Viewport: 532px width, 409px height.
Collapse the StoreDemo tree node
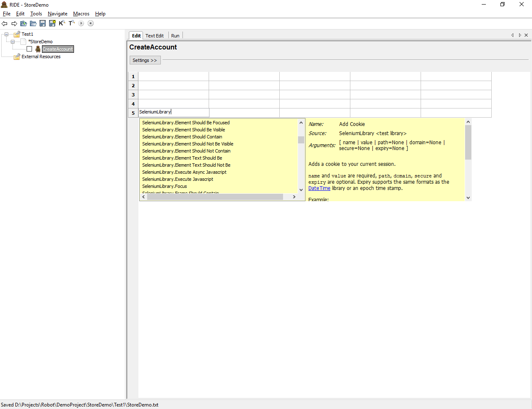(x=13, y=42)
